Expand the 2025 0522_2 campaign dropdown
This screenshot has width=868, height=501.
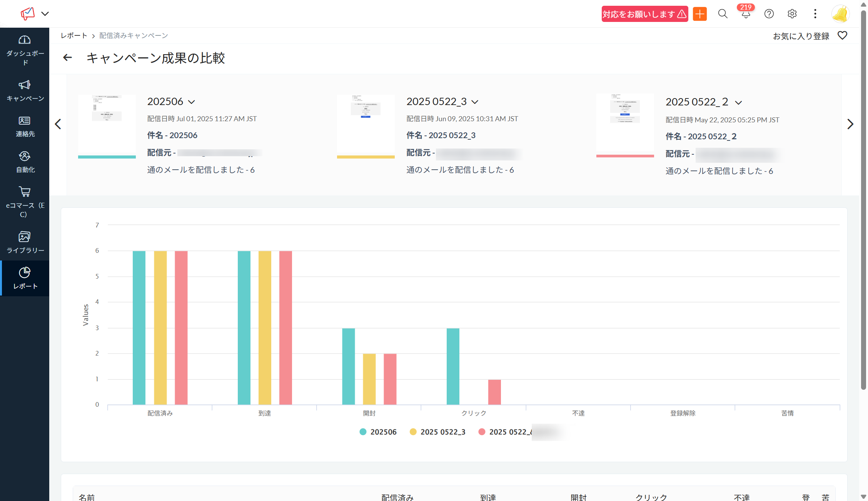click(738, 103)
